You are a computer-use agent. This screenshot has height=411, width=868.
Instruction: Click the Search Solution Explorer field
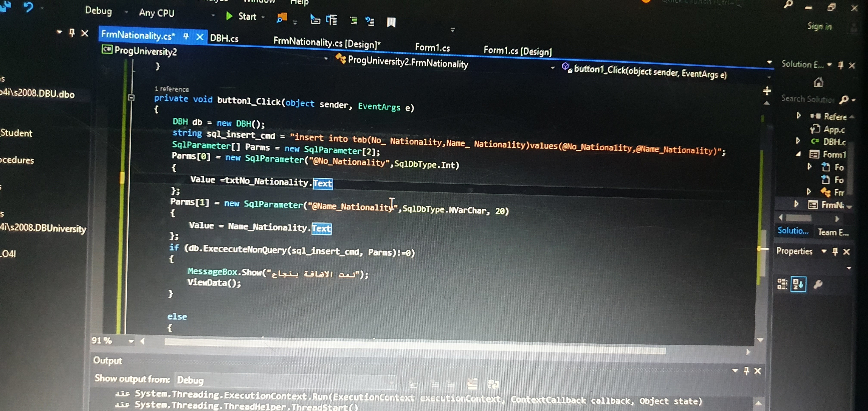(x=808, y=99)
